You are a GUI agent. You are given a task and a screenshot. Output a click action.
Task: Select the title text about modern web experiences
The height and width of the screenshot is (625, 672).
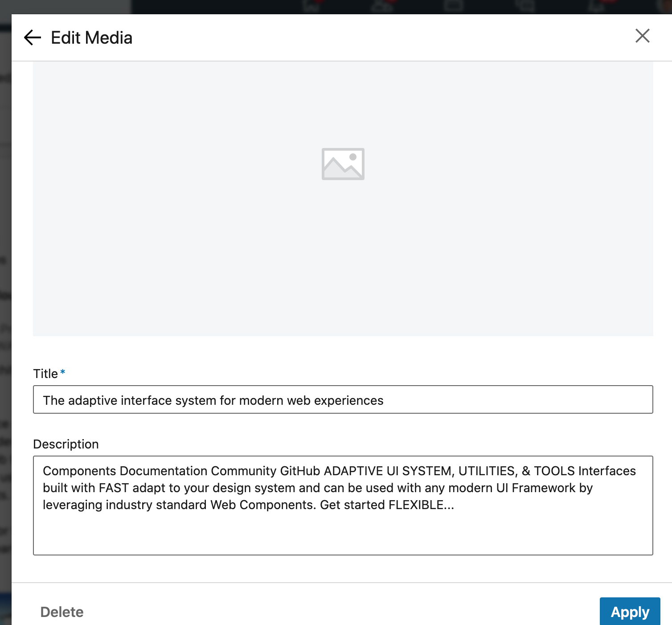(x=213, y=400)
